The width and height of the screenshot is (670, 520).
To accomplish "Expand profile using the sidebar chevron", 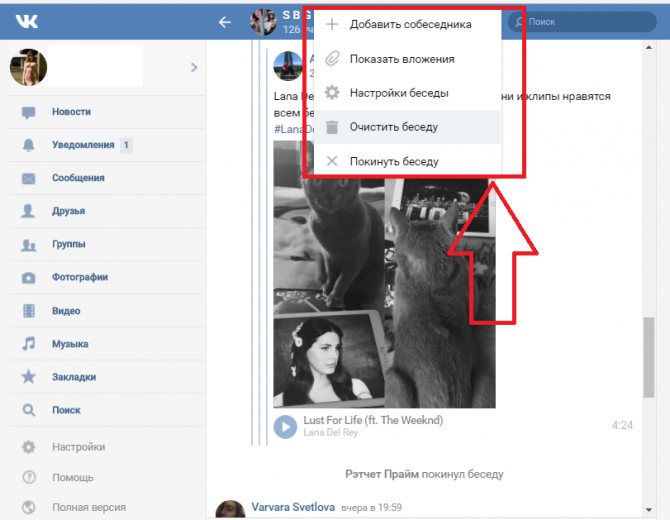I will click(194, 67).
